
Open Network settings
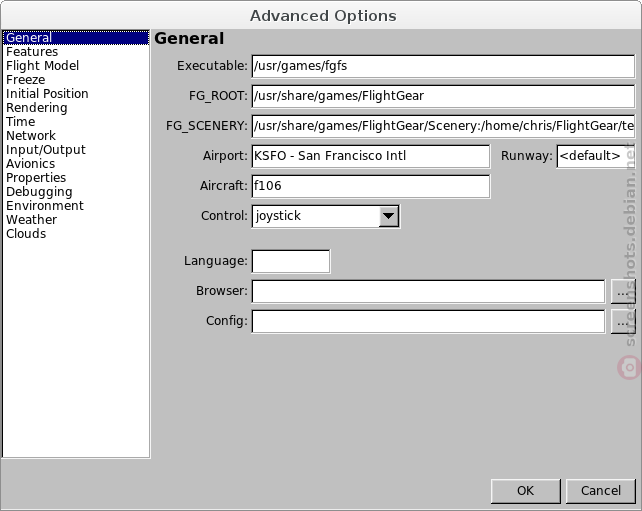pos(76,136)
